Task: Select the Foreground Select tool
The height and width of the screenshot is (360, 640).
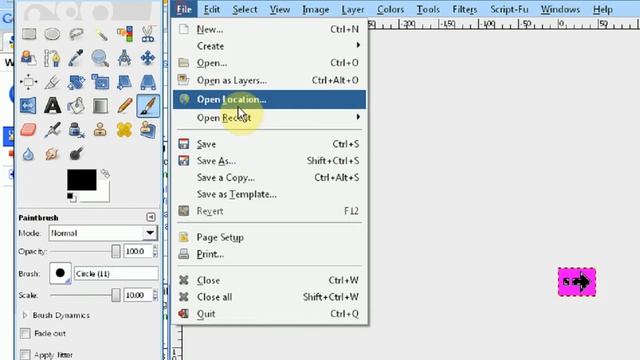Action: coord(29,58)
